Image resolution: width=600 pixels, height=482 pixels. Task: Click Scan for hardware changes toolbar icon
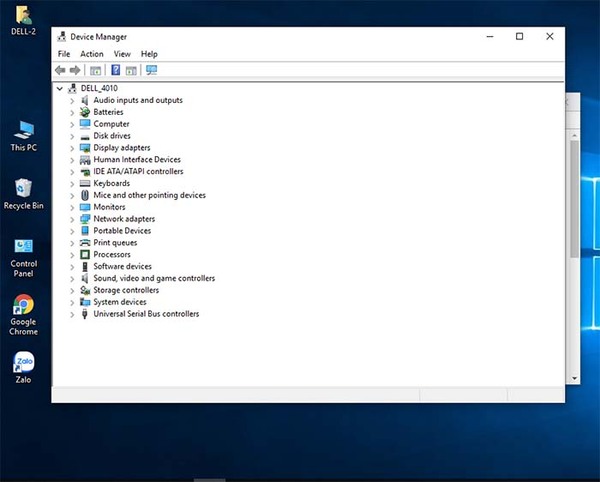(152, 70)
